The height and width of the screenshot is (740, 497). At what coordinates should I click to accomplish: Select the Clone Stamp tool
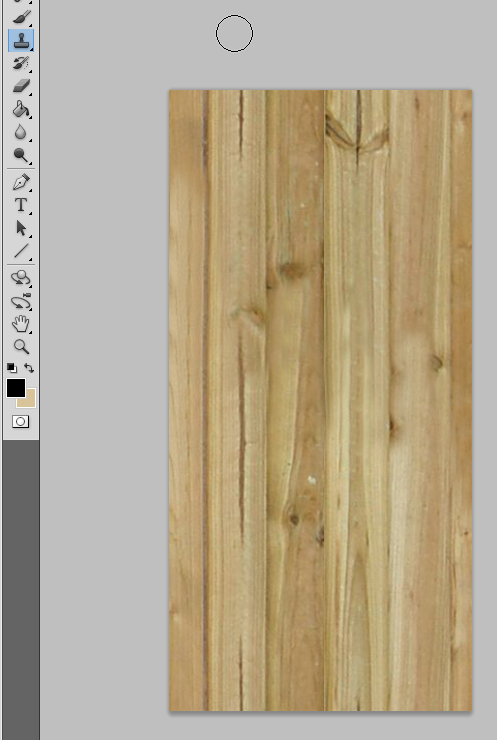click(21, 40)
